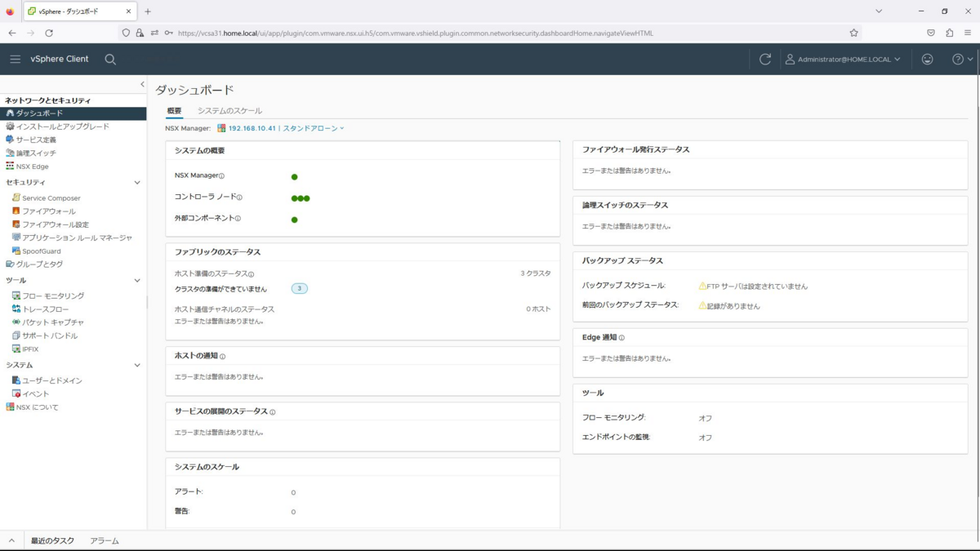Viewport: 980px width, 551px height.
Task: Refresh the vSphere Client view
Action: 765,60
